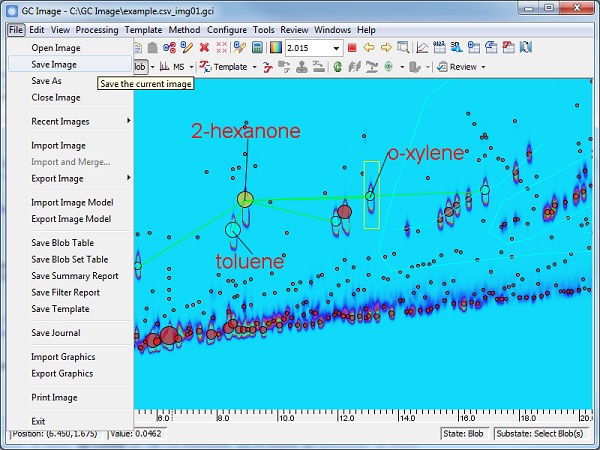This screenshot has height=450, width=600.
Task: Choose Save Blob Set Table entry
Action: 70,259
